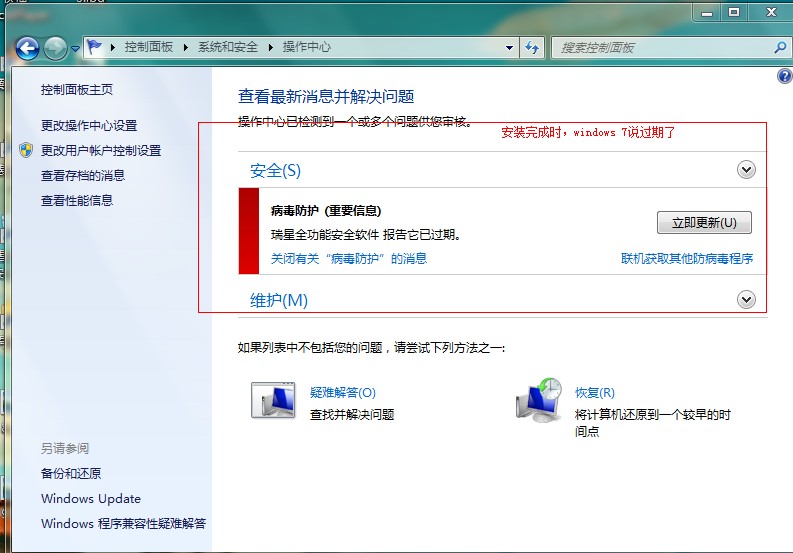This screenshot has width=793, height=553.
Task: Click the magnifier search icon
Action: coord(780,48)
